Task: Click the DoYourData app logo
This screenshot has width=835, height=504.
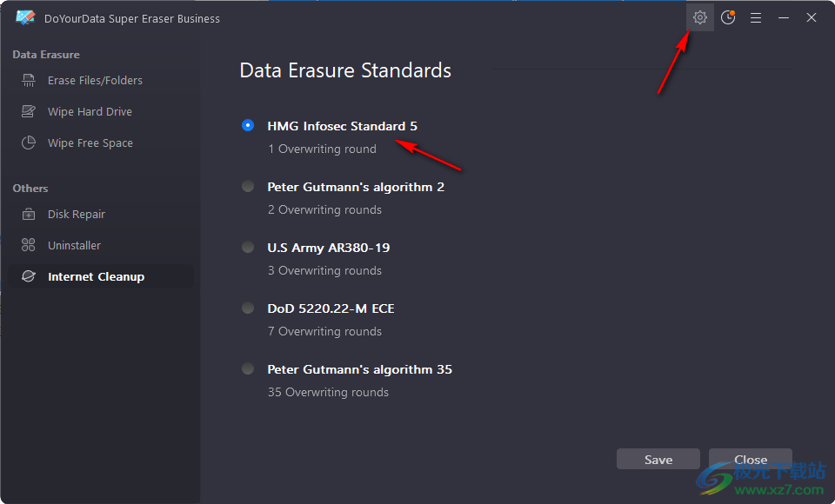Action: tap(25, 18)
